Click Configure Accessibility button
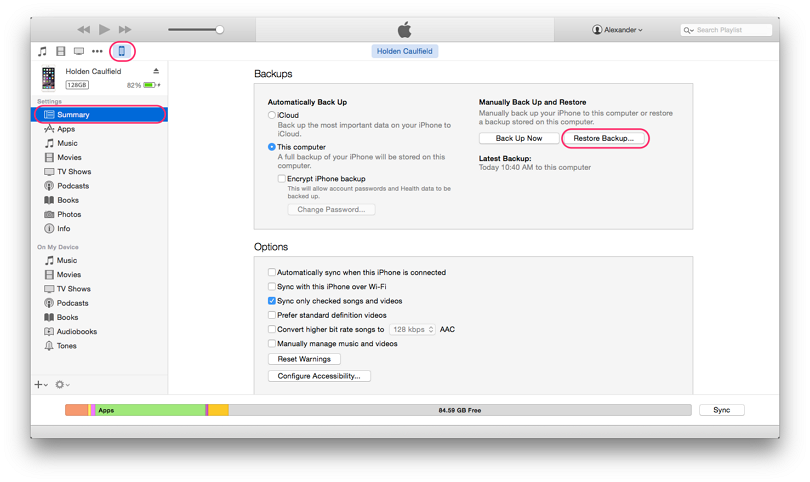Viewport: 810px width, 482px height. [x=319, y=376]
